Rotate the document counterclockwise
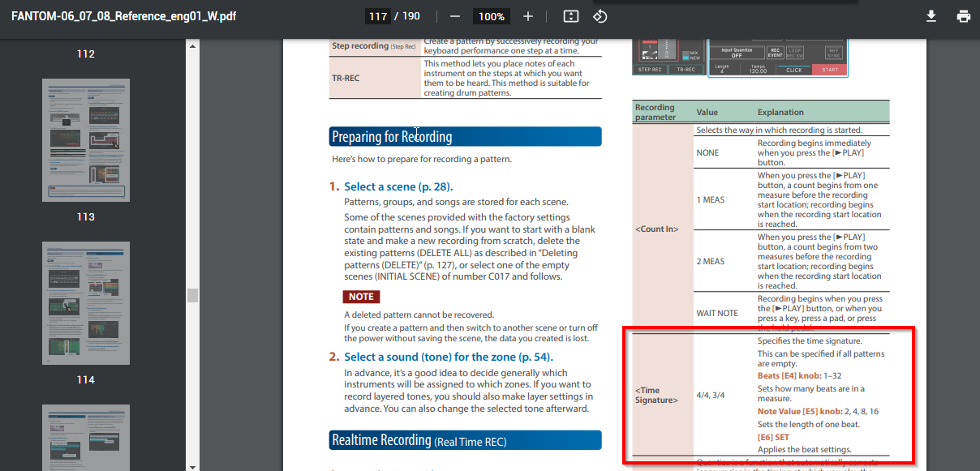Viewport: 980px width, 471px height. click(600, 16)
